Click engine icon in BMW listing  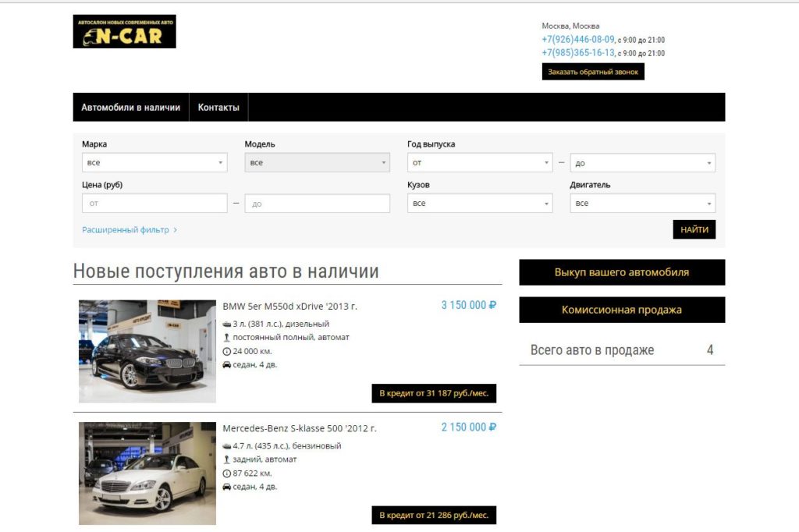click(227, 324)
